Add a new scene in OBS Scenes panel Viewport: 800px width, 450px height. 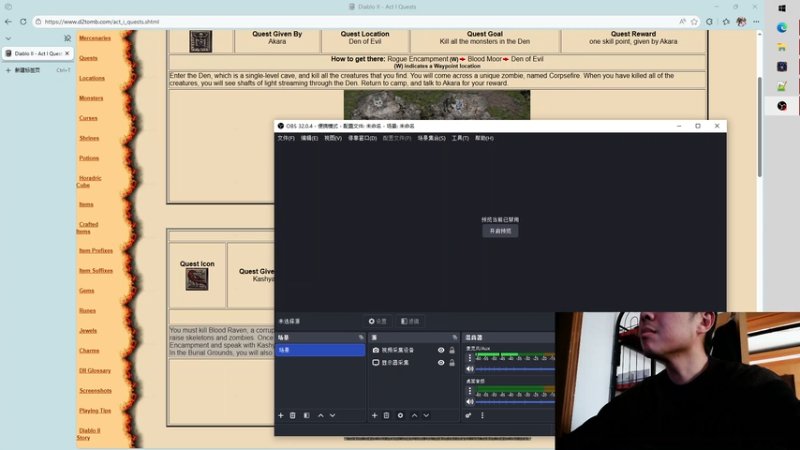coord(281,415)
